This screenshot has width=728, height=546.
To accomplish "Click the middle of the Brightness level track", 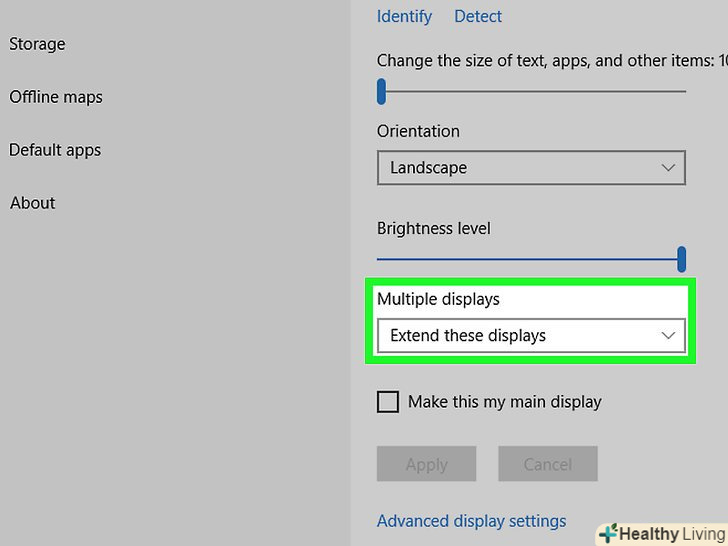I will [528, 260].
